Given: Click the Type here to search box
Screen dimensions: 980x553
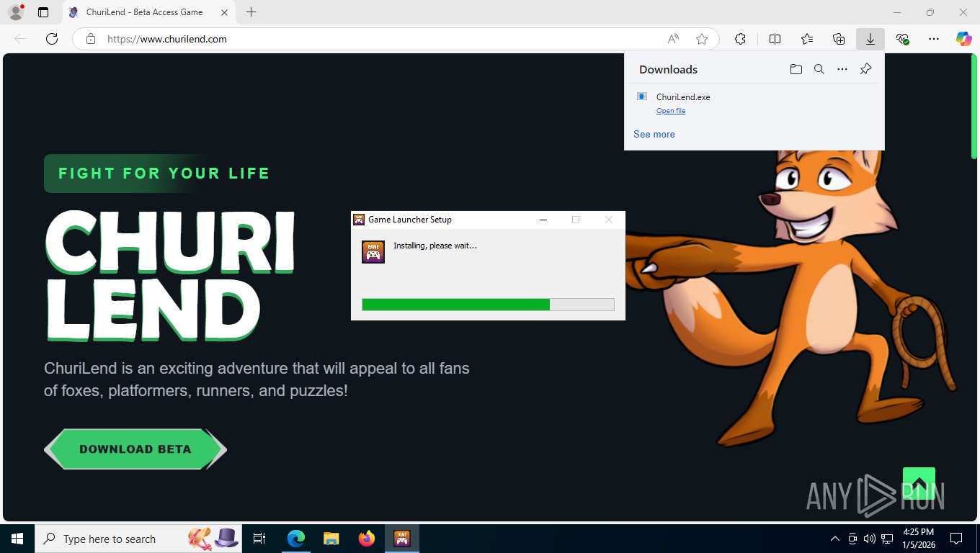Looking at the screenshot, I should point(139,539).
